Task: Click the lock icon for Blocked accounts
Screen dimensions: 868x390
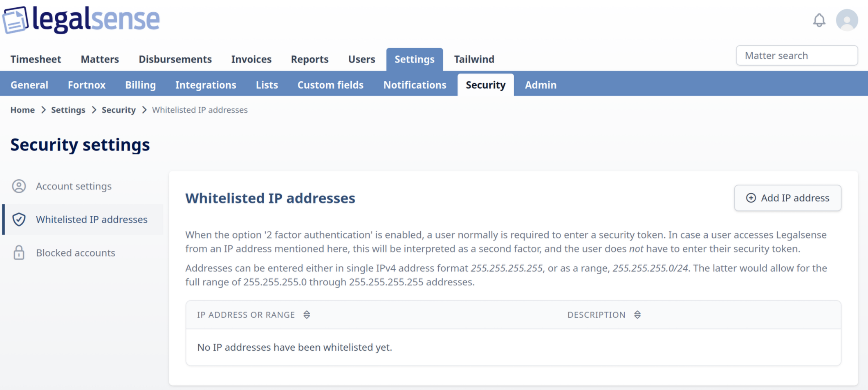Action: 19,253
